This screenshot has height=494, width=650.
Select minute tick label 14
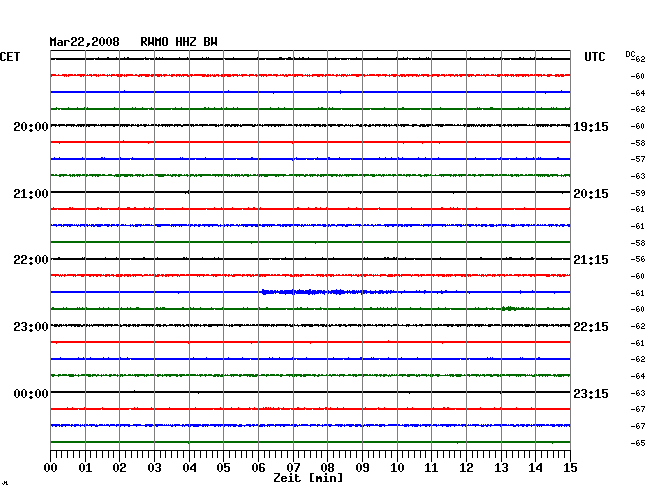coord(535,468)
